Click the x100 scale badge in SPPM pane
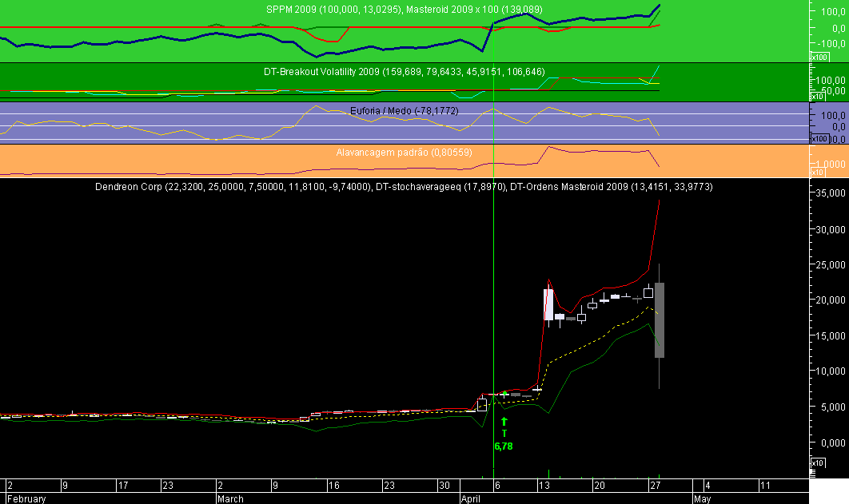The image size is (849, 504). [x=819, y=58]
